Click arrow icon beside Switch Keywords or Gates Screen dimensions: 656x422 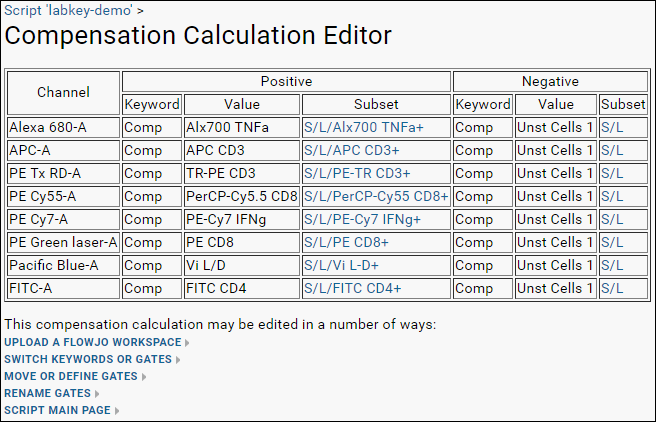pos(178,360)
